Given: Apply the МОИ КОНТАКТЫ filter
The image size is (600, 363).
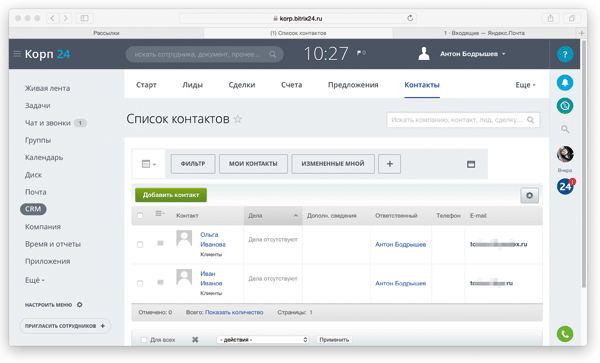Looking at the screenshot, I should pos(253,164).
